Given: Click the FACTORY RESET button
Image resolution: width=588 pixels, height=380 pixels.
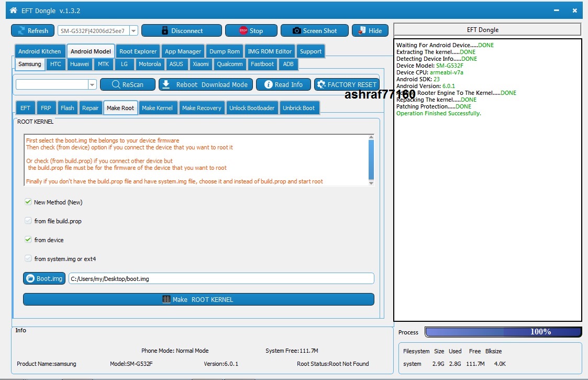Looking at the screenshot, I should 347,84.
